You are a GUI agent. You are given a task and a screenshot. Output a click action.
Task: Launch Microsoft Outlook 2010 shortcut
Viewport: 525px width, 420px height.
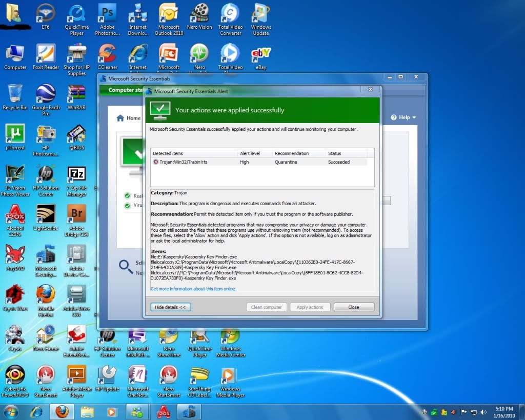(x=169, y=19)
